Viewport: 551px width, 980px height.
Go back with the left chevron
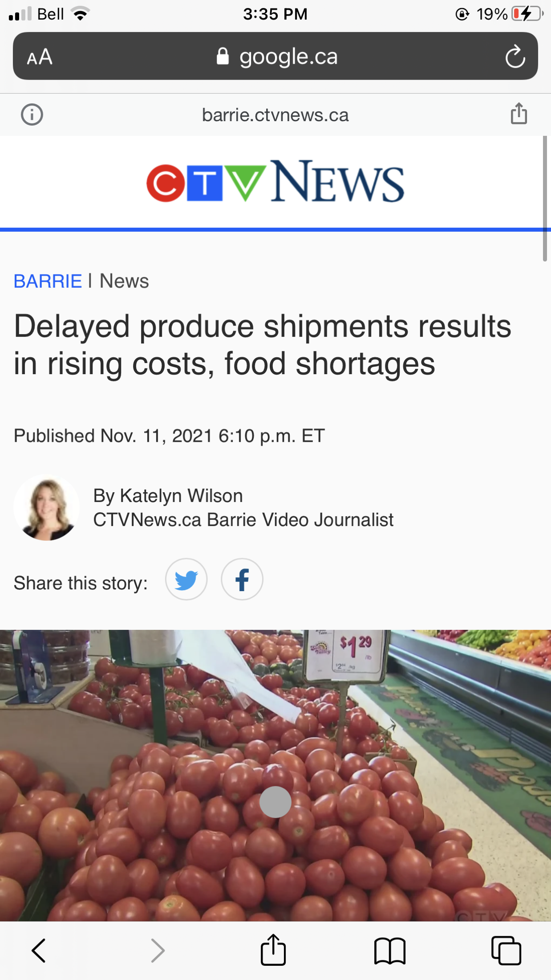[x=39, y=951]
